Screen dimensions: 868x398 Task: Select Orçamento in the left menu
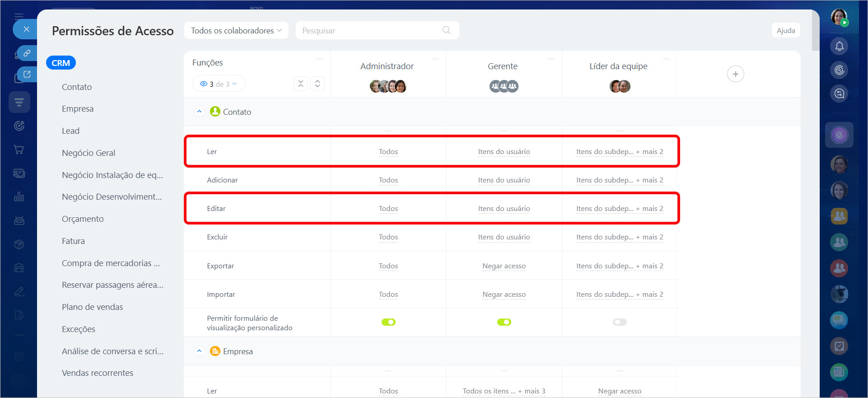[x=83, y=219]
